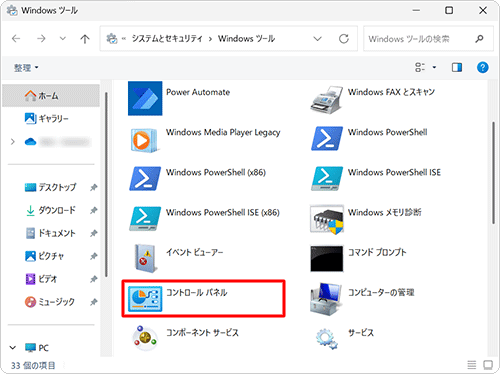Click the view layout button

coord(420,67)
